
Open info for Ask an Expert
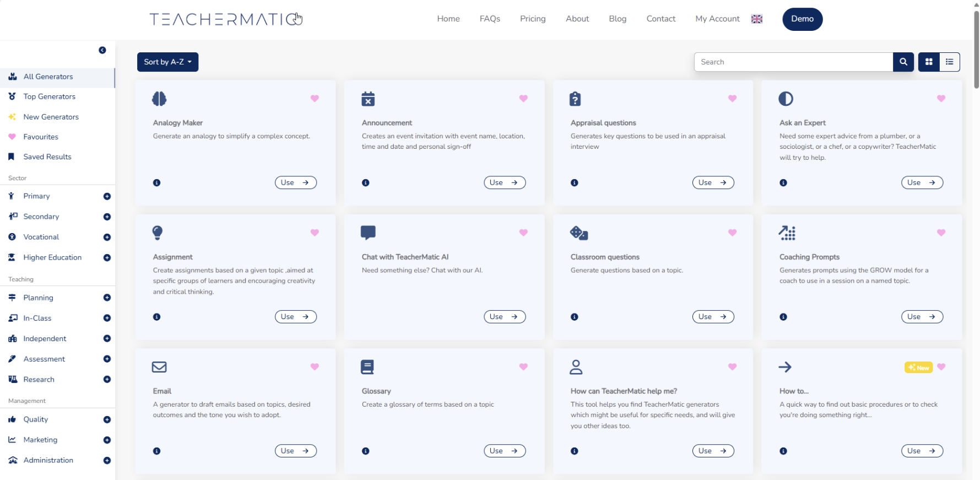tap(783, 183)
